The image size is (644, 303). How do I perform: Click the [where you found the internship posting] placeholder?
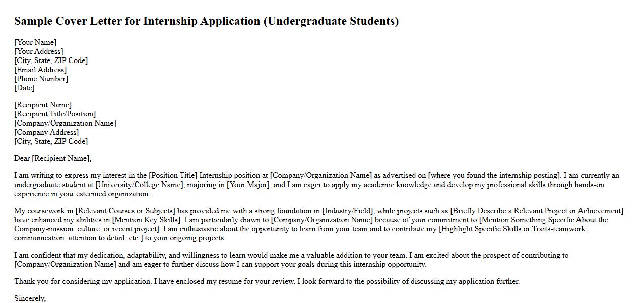pos(494,176)
